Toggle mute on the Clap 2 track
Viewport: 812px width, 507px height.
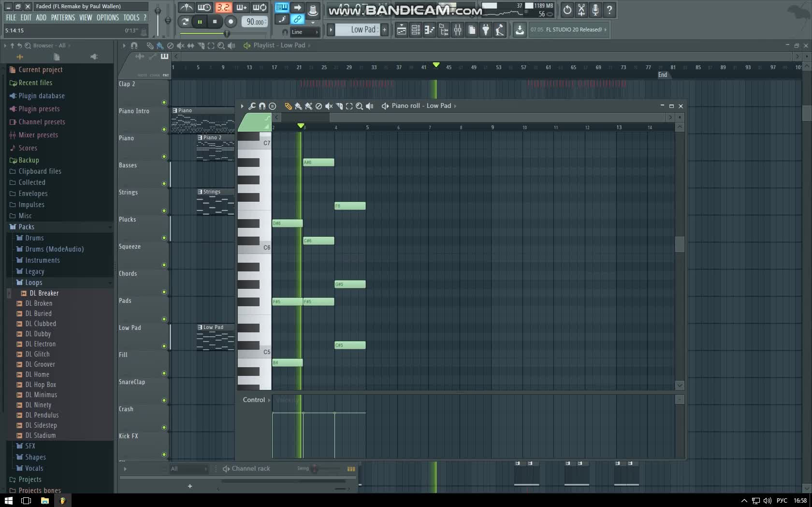point(164,103)
